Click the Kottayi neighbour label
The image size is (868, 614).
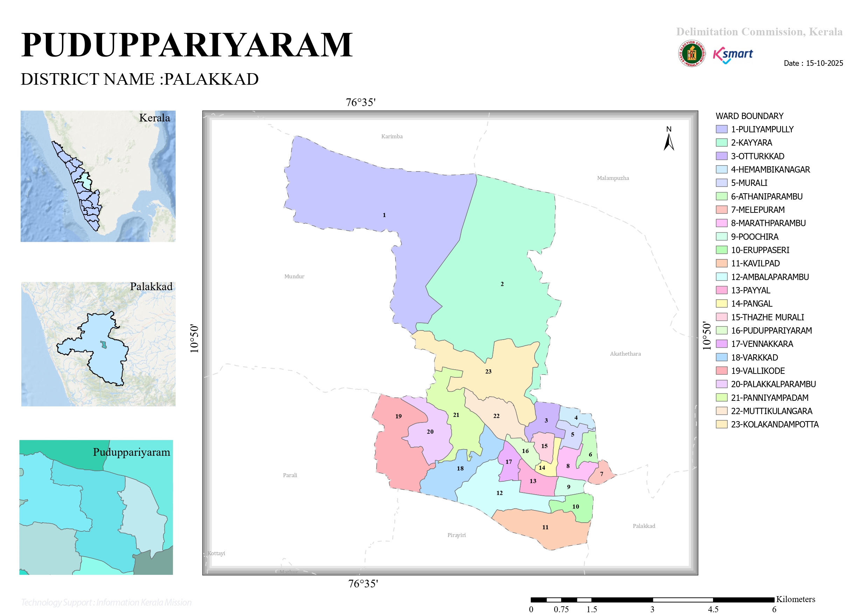[216, 553]
